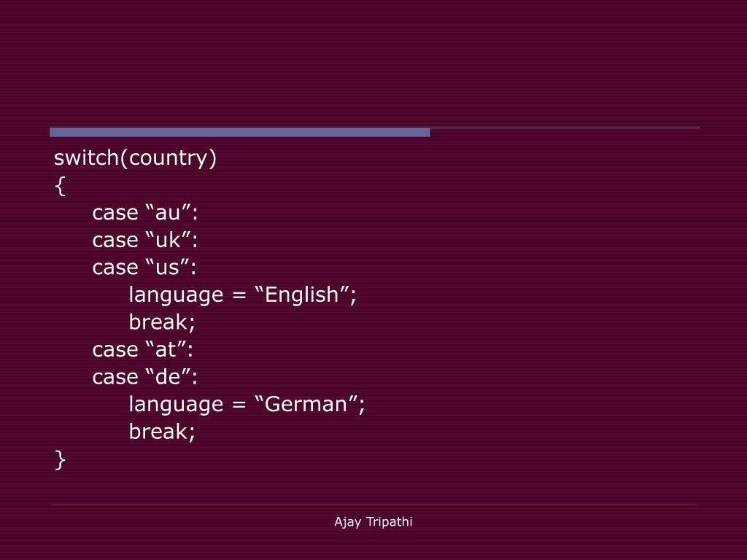Click the switch(country) line
The height and width of the screenshot is (560, 747).
point(135,158)
